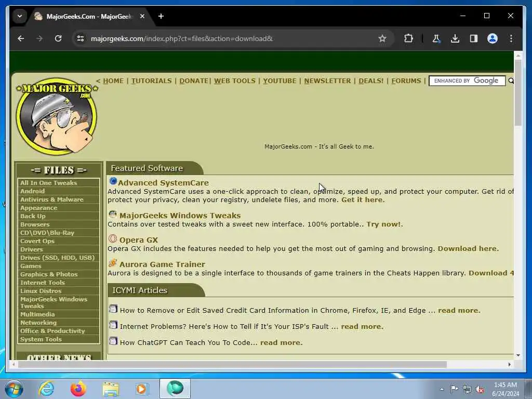Launch Internet Explorer from the taskbar

pyautogui.click(x=46, y=389)
